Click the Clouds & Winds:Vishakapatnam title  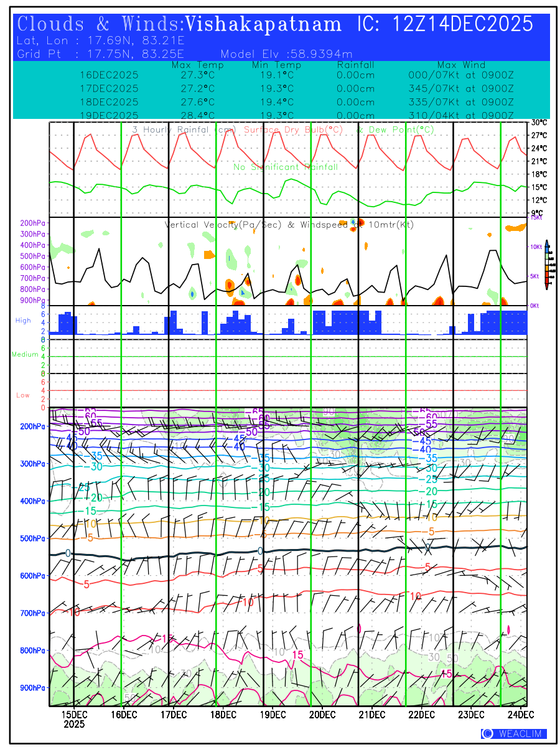click(x=180, y=24)
